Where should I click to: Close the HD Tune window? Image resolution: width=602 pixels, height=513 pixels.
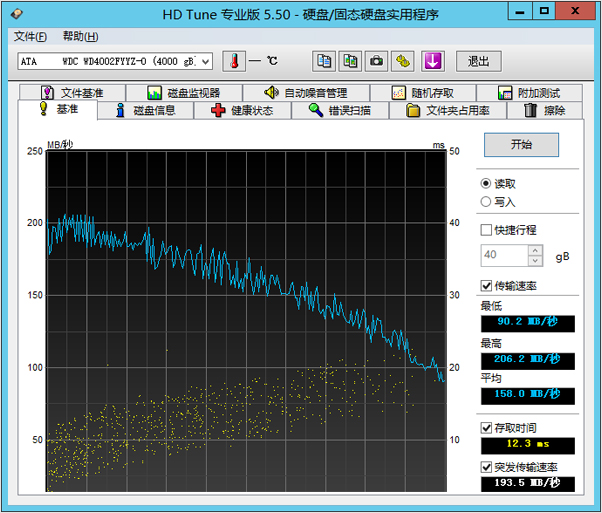point(575,11)
